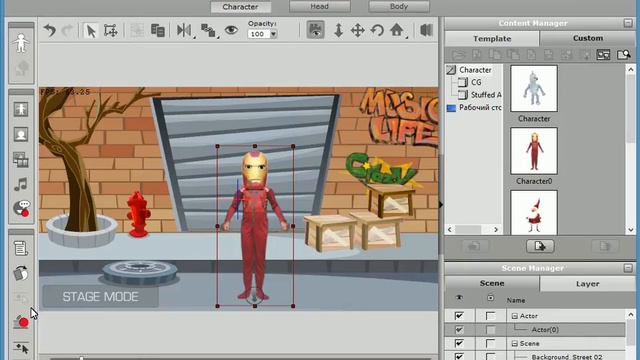This screenshot has width=640, height=360.
Task: Open the Opacity dropdown arrow
Action: point(273,34)
